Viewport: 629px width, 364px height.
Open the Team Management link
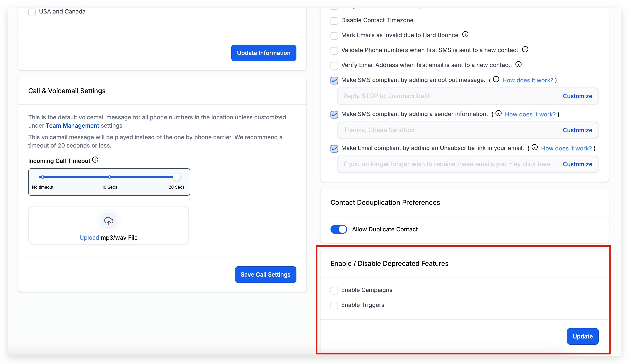72,126
